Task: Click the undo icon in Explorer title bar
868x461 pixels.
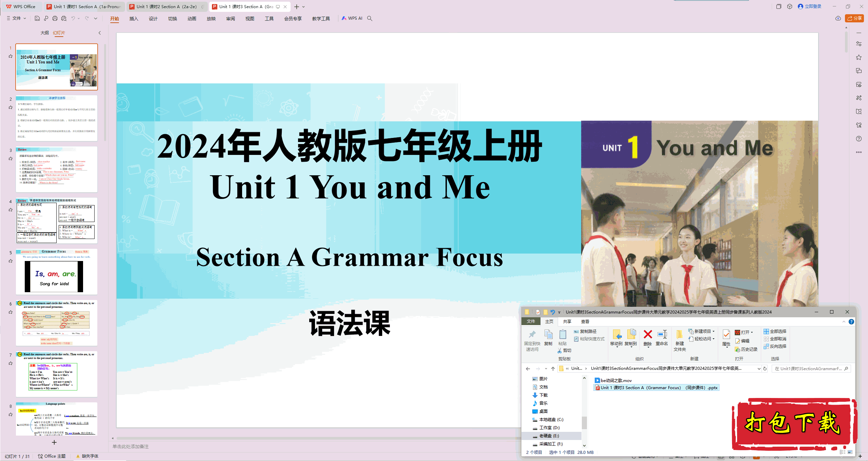Action: click(x=553, y=312)
